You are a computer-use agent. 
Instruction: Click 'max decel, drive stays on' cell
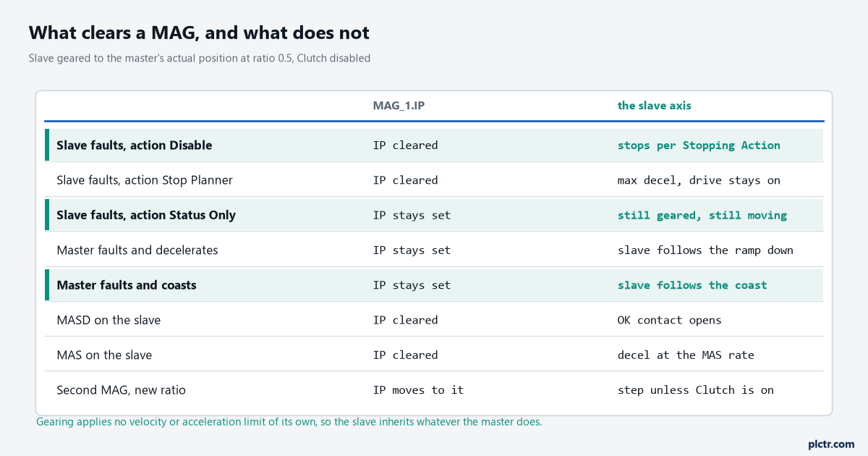pyautogui.click(x=699, y=180)
